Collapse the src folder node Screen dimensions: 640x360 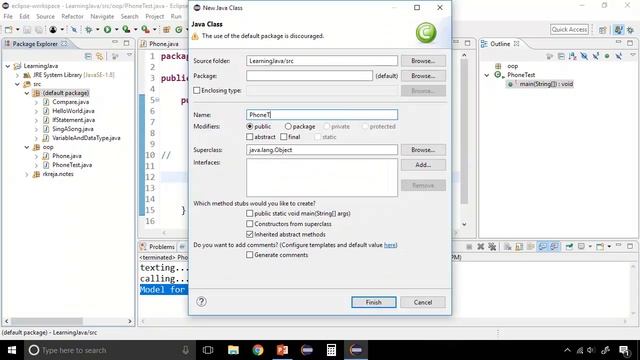[17, 84]
